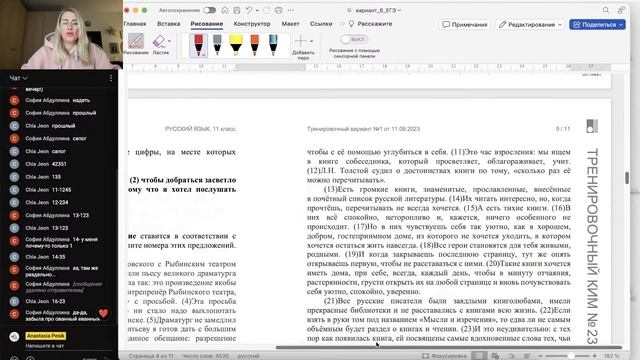
Task: Click the collaboration people icon at top right
Action: coord(621,10)
